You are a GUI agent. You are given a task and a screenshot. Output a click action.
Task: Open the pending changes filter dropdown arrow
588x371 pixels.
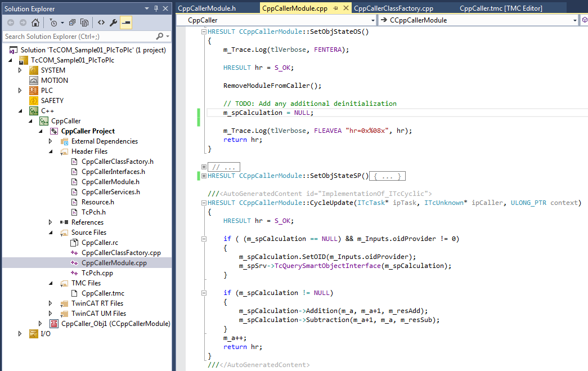(x=62, y=23)
